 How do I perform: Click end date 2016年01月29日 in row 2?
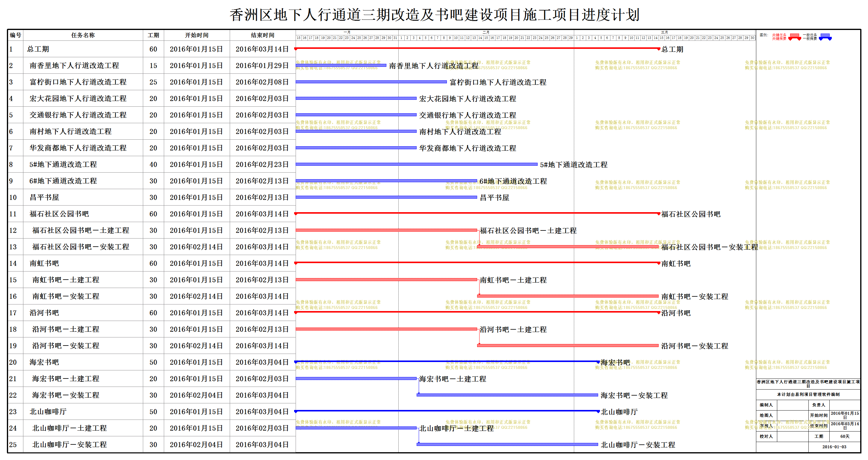pos(262,66)
